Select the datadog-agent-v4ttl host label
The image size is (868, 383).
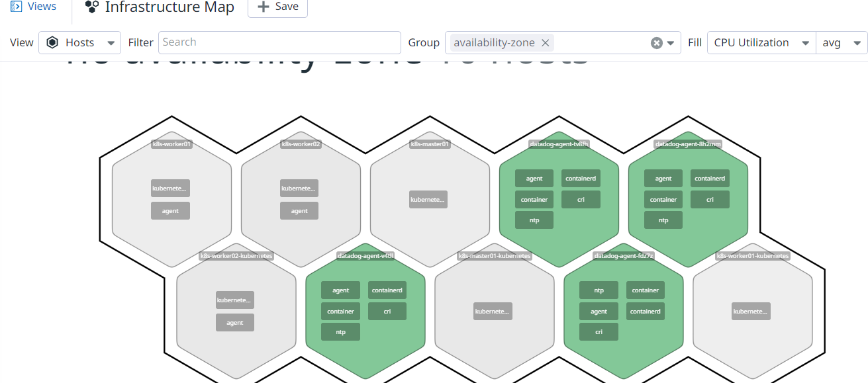(x=365, y=256)
